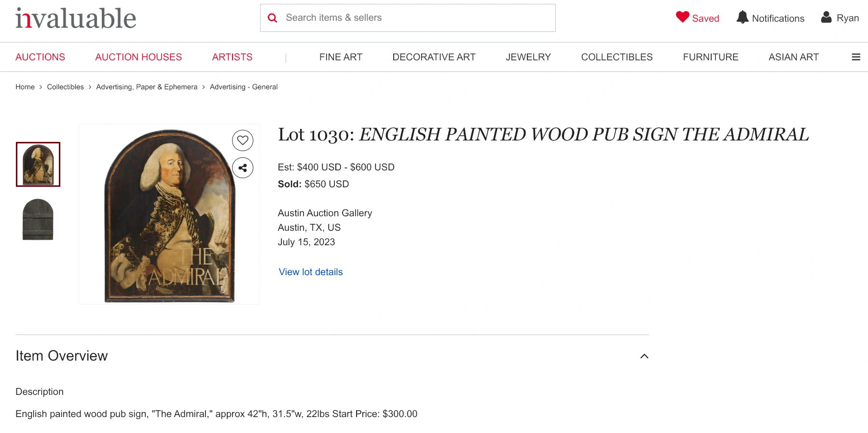Click Saved text in header

[x=705, y=18]
